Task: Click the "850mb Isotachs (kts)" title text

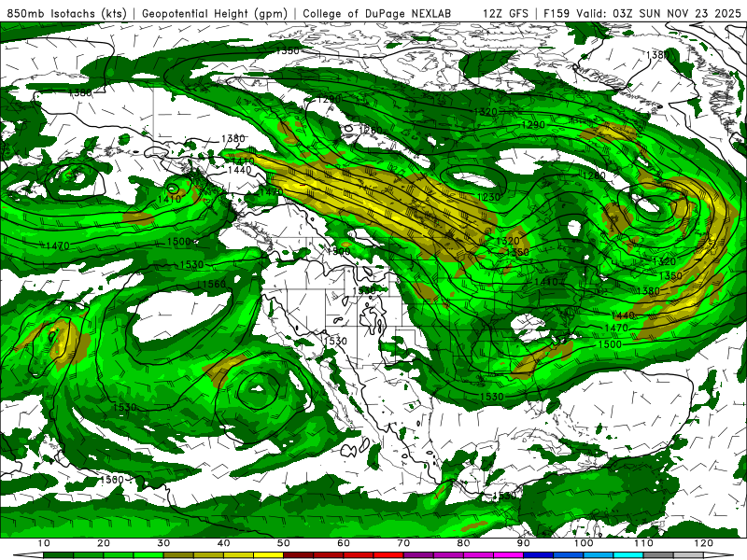Action: [66, 13]
